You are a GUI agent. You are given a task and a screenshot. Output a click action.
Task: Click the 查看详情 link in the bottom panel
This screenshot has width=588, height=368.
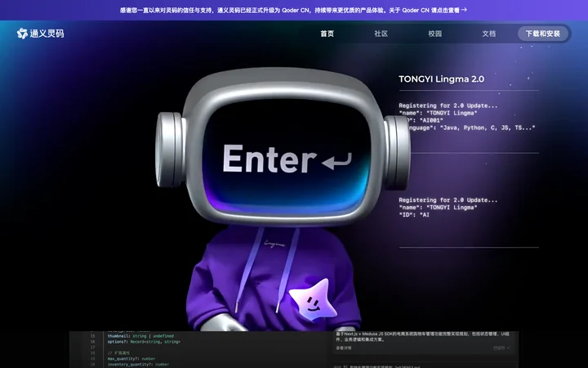344,348
